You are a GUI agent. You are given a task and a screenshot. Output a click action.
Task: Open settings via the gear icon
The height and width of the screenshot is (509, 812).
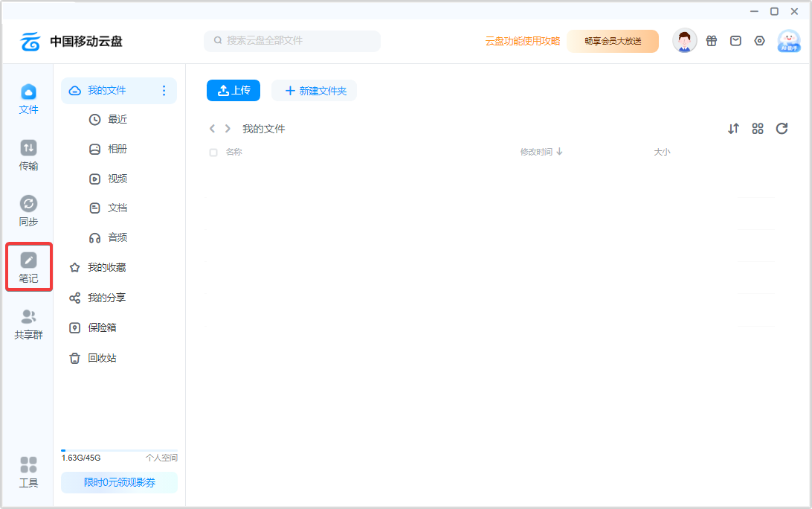[759, 41]
